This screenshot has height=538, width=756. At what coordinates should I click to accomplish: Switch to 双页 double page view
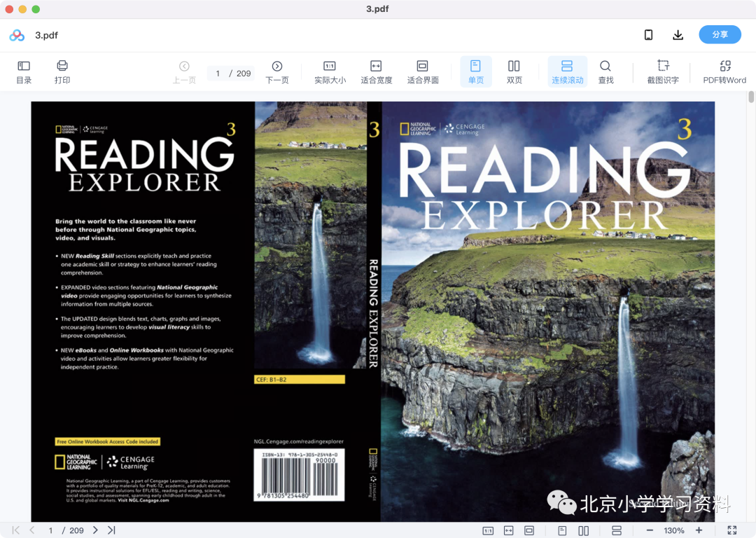(514, 72)
